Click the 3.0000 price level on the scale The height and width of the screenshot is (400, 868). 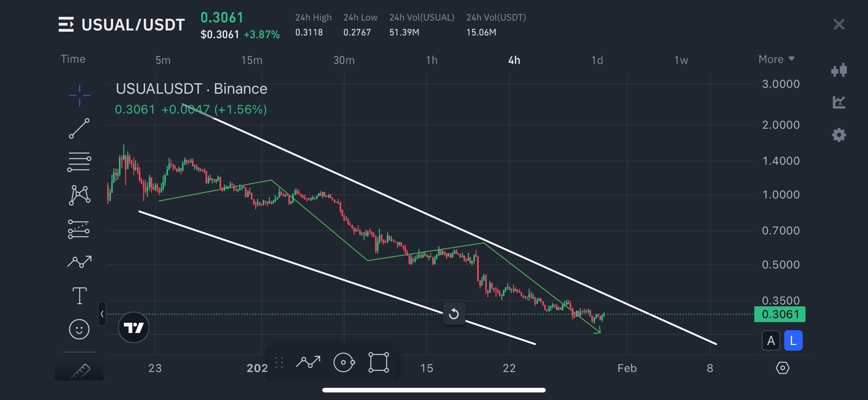781,84
